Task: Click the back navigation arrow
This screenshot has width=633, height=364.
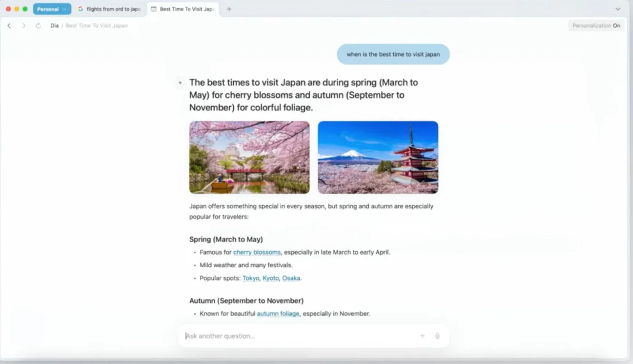Action: click(x=9, y=26)
